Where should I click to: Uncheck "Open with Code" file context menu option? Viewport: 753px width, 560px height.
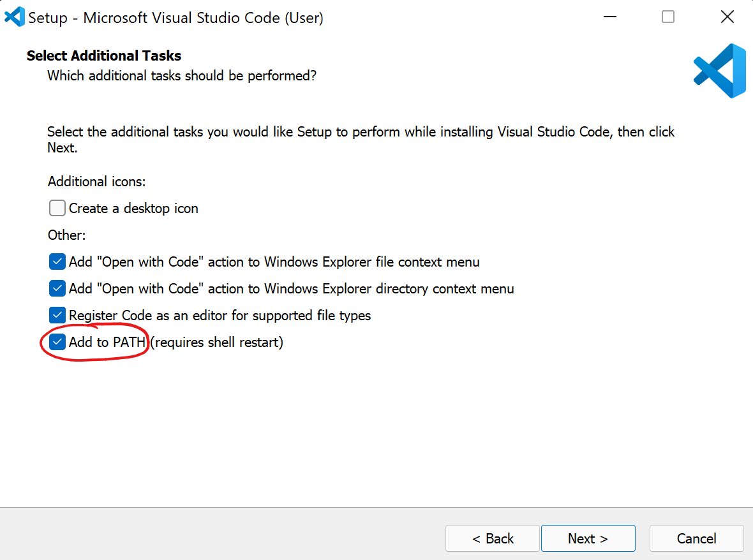tap(57, 262)
